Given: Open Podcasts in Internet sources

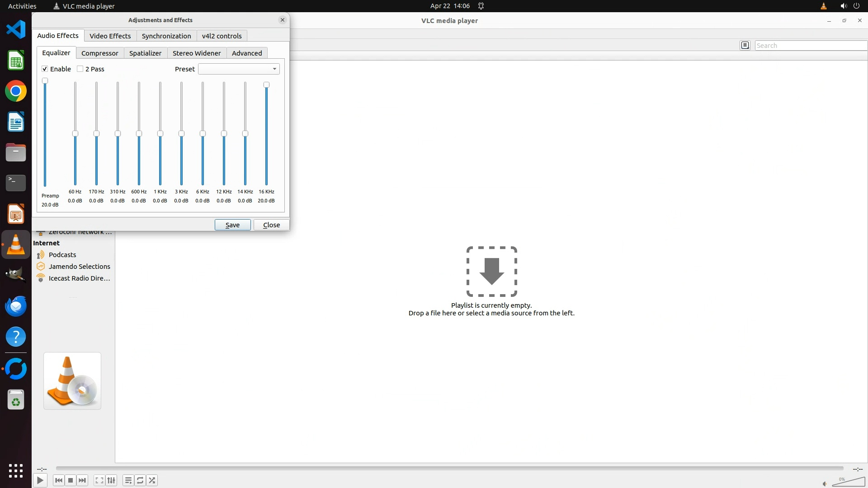Looking at the screenshot, I should (62, 255).
